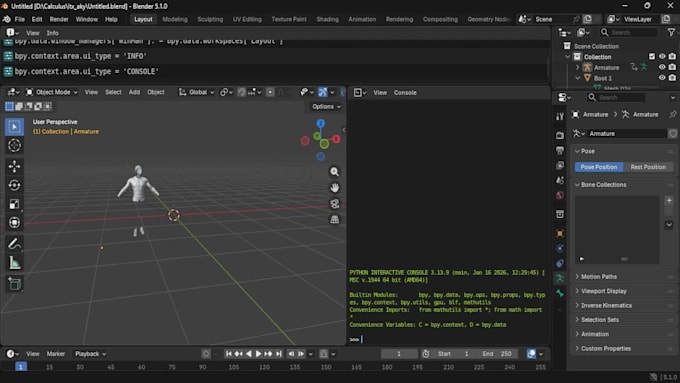Viewport: 680px width, 383px height.
Task: Open the World properties tab
Action: point(560,195)
